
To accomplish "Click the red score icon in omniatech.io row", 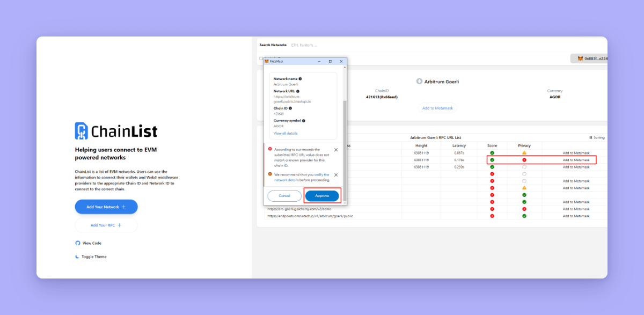I will point(492,216).
